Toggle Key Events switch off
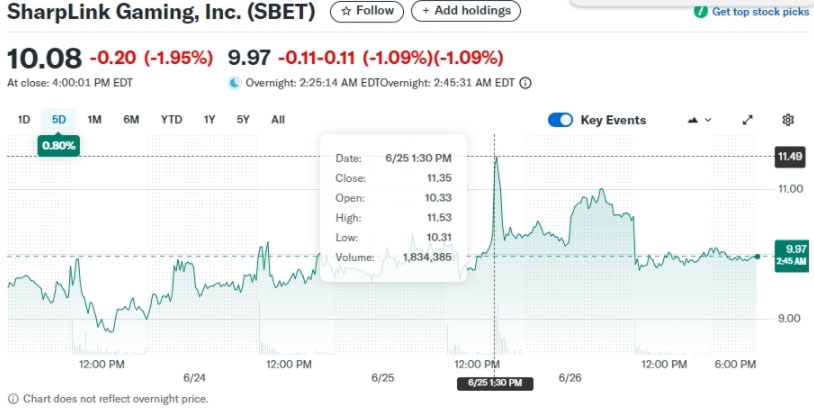 coord(560,120)
